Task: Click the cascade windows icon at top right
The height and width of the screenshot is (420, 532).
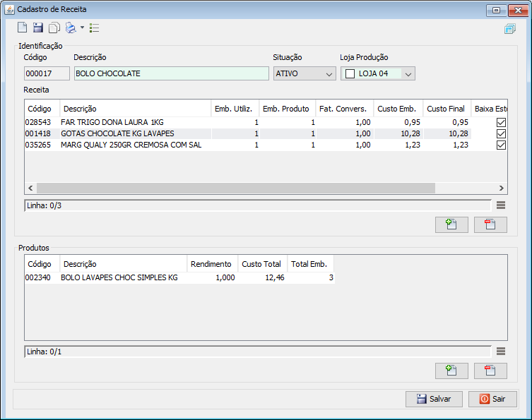Action: [x=510, y=29]
